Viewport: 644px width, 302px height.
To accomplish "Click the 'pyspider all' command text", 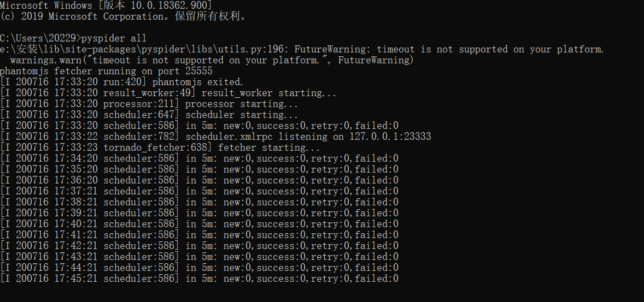I will [114, 39].
